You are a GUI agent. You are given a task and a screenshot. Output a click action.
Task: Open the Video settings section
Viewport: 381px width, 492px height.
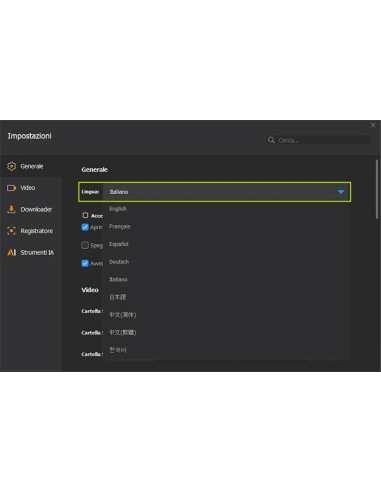(31, 188)
